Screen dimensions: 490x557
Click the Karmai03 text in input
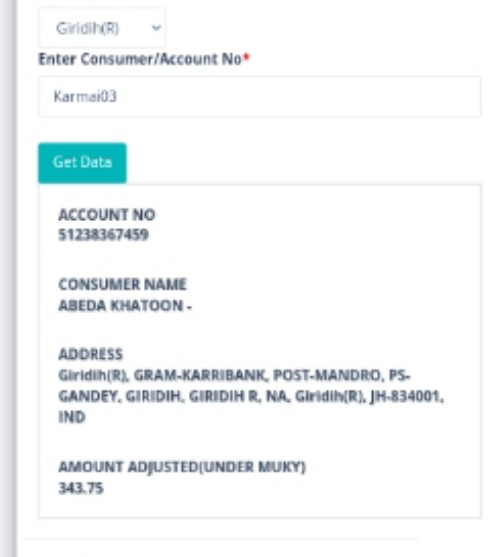(x=85, y=97)
